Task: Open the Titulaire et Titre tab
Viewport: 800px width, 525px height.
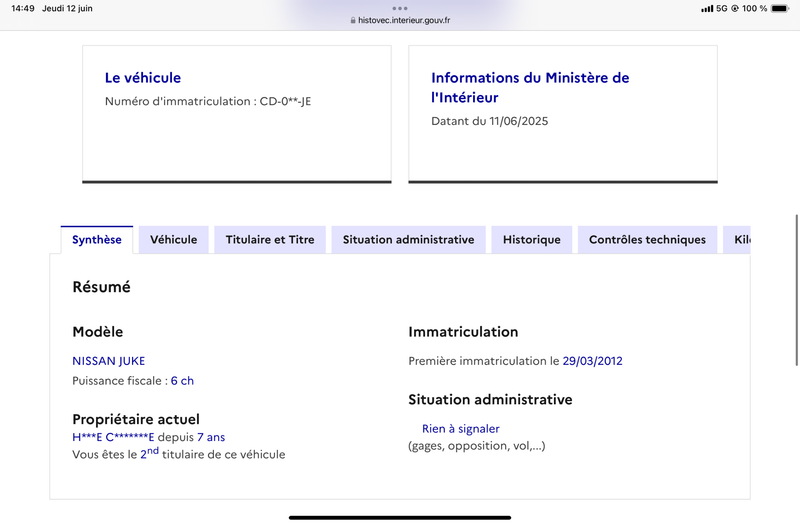Action: [x=270, y=240]
